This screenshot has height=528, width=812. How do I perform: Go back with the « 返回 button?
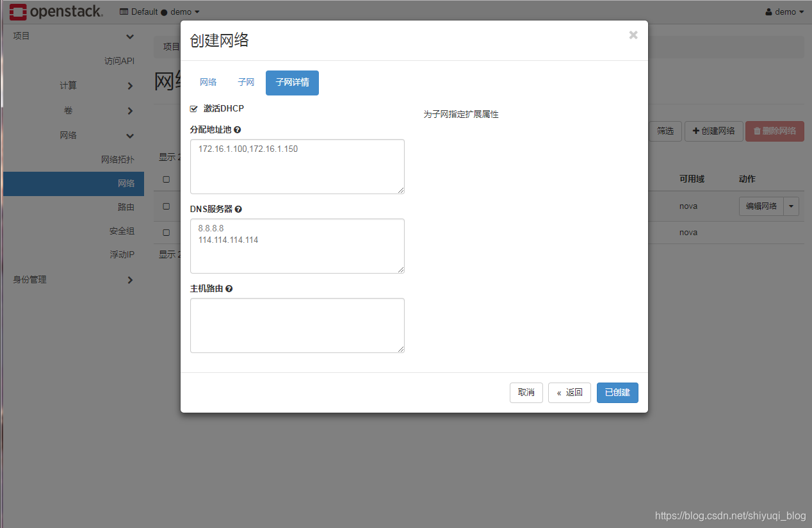[x=569, y=392]
